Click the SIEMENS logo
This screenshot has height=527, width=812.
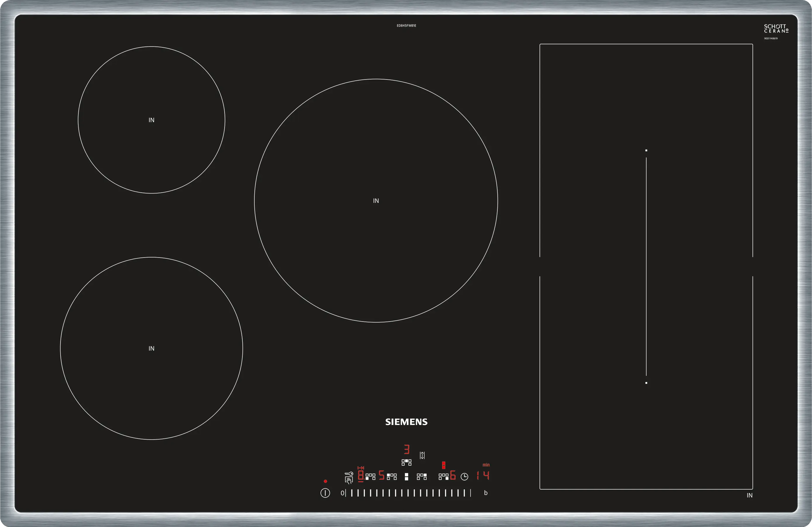406,422
